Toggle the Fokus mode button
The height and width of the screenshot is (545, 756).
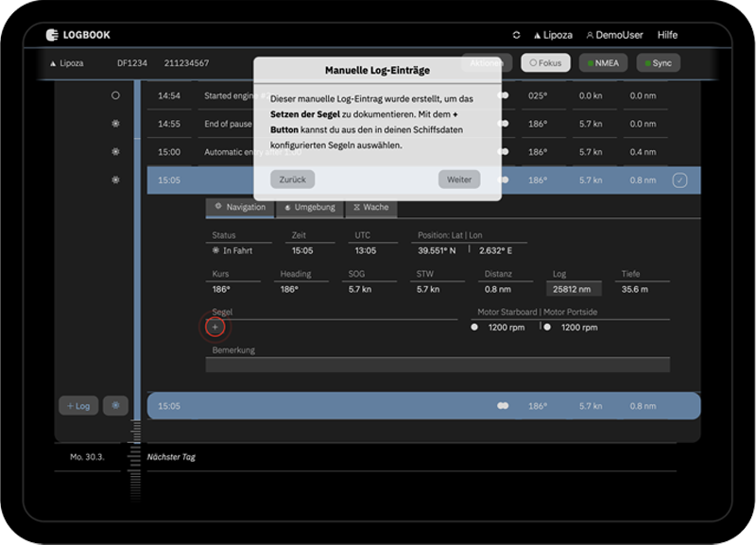click(544, 63)
